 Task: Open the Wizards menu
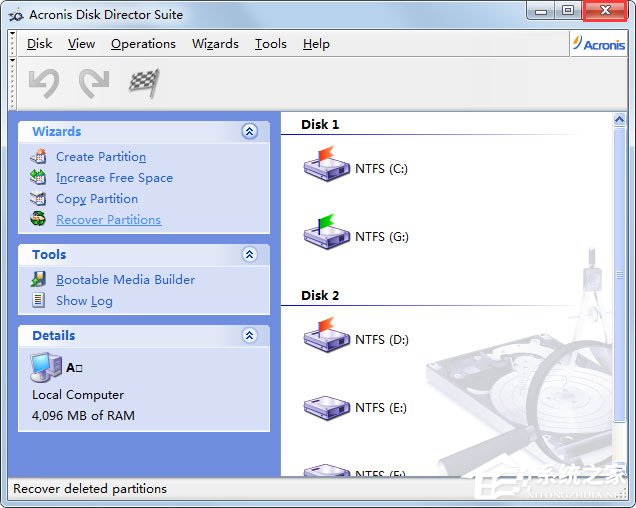pyautogui.click(x=215, y=44)
